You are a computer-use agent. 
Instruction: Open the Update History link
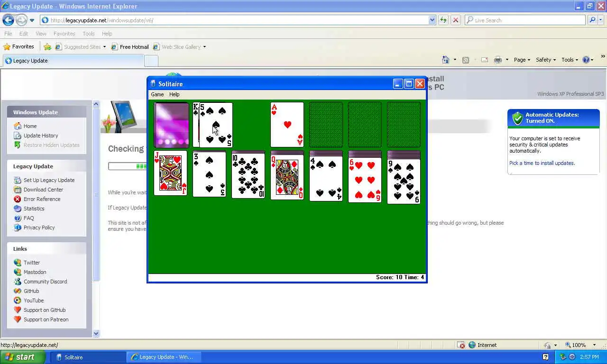pos(41,136)
